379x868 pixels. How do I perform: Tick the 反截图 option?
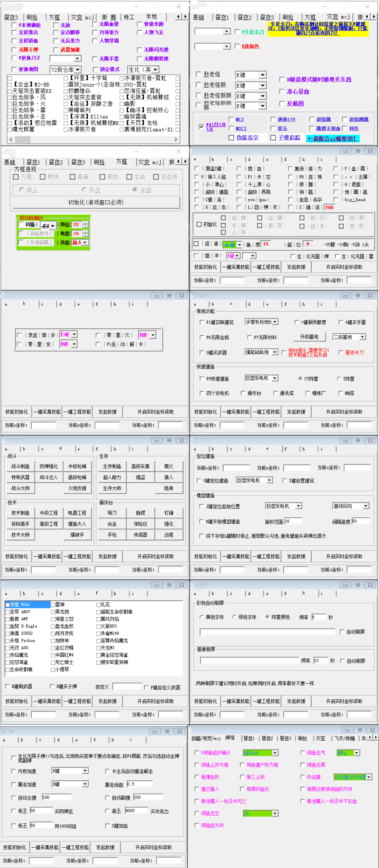[x=282, y=103]
